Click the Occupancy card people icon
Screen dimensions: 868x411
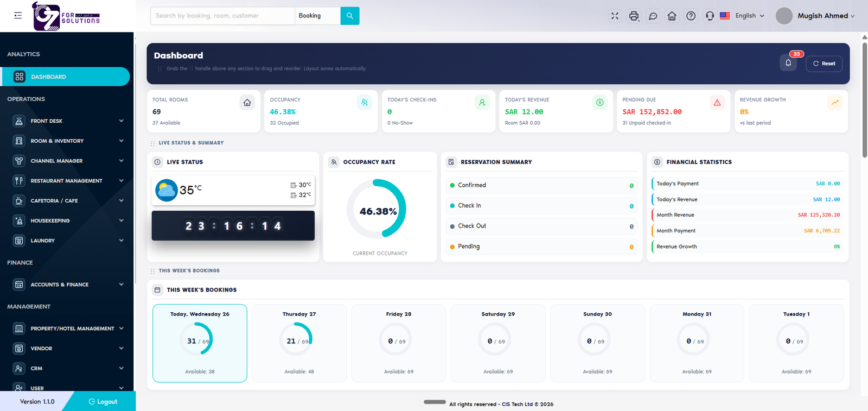[x=365, y=103]
